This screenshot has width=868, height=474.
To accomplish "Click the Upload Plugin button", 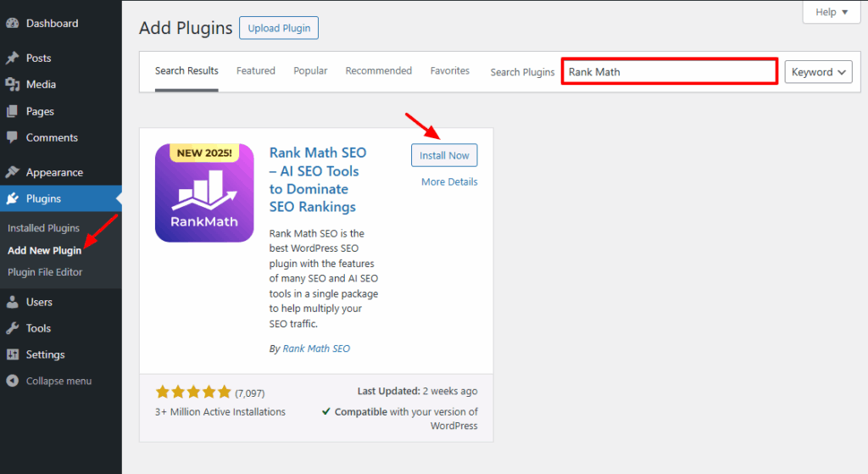I will pos(279,28).
